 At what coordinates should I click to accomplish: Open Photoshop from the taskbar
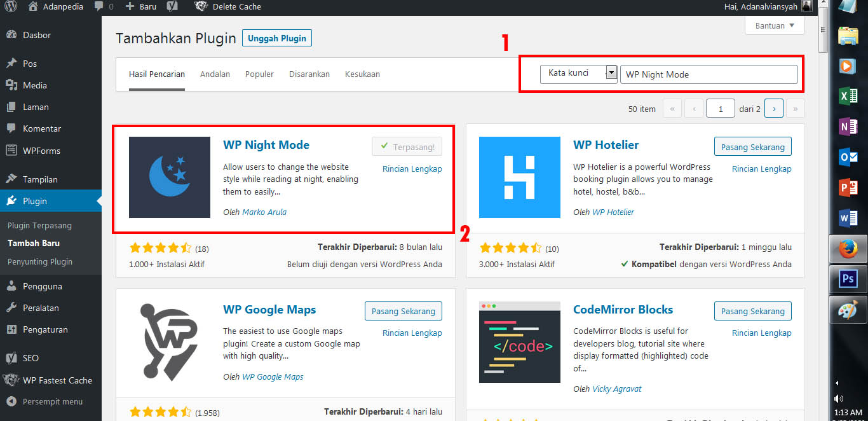click(848, 279)
